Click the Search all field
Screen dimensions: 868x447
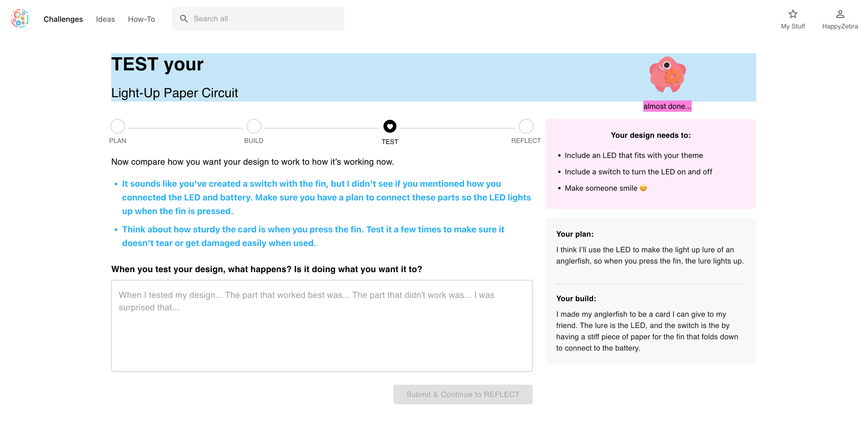(x=258, y=19)
